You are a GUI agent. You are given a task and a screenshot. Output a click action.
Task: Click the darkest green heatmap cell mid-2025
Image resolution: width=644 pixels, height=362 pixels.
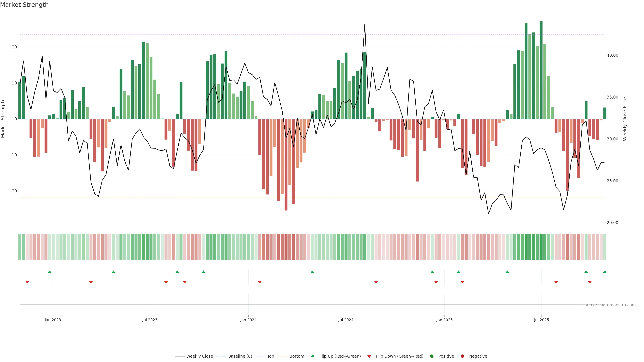pyautogui.click(x=541, y=247)
